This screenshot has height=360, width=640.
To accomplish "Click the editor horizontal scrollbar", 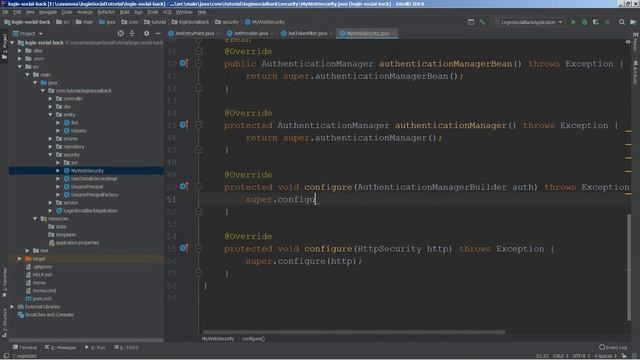I will (x=354, y=332).
